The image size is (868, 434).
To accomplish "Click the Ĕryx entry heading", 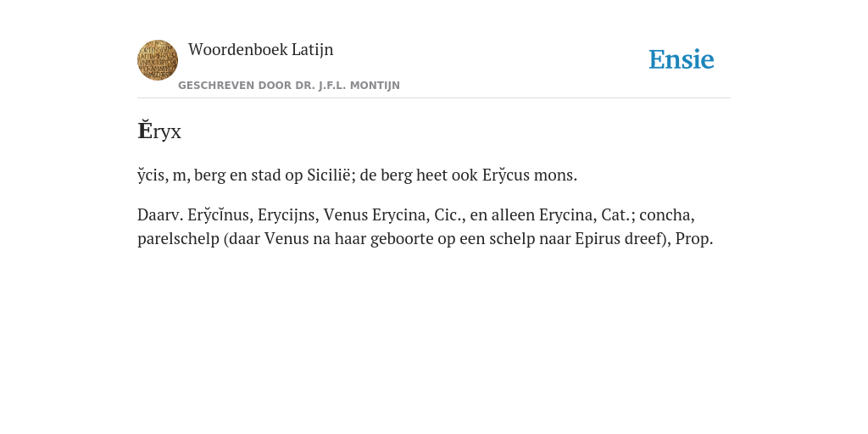I will click(159, 131).
